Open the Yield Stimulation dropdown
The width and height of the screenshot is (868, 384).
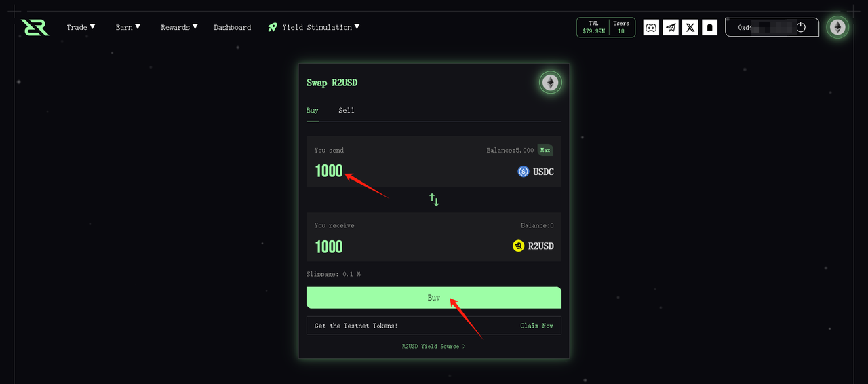coord(313,27)
